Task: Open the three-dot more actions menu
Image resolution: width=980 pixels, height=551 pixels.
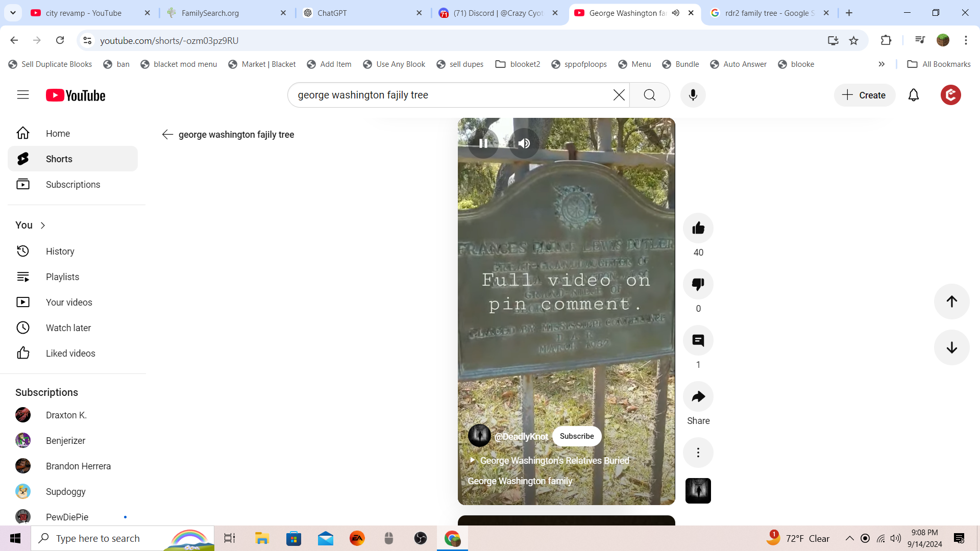Action: pyautogui.click(x=698, y=453)
